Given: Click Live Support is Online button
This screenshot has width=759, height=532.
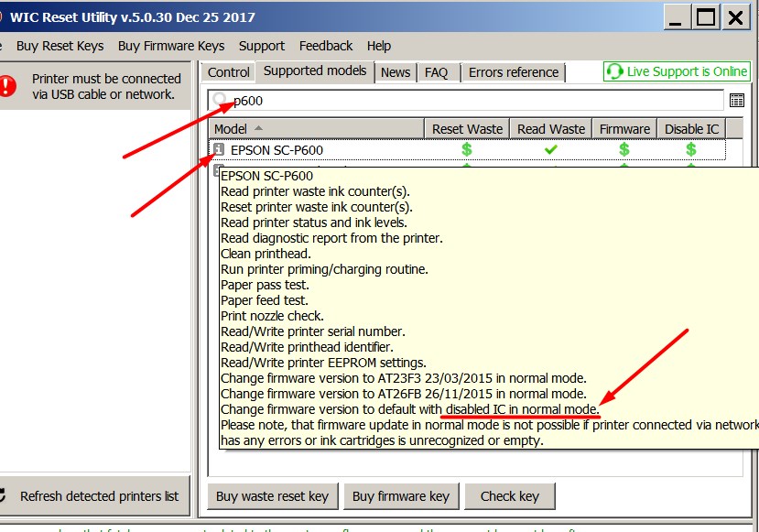Looking at the screenshot, I should point(677,71).
